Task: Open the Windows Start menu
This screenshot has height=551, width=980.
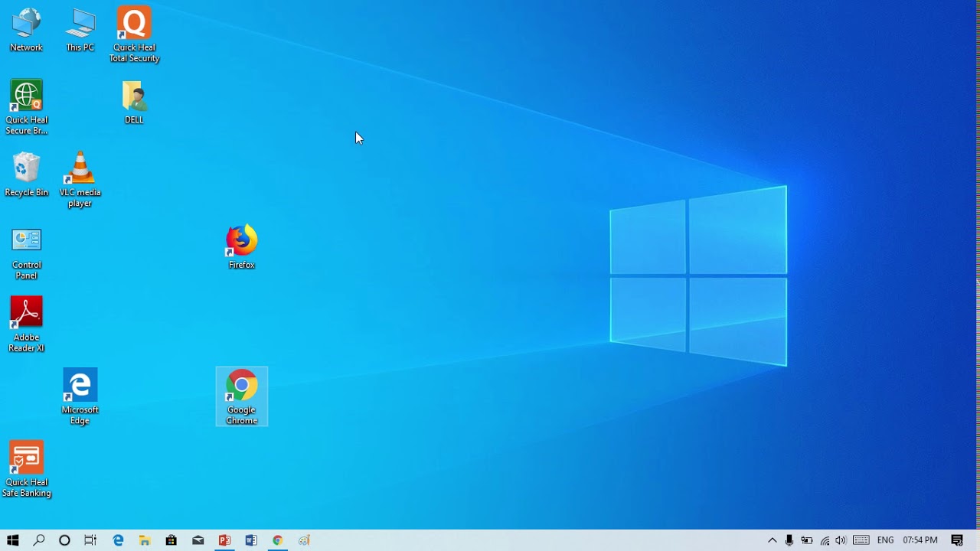Action: (13, 540)
